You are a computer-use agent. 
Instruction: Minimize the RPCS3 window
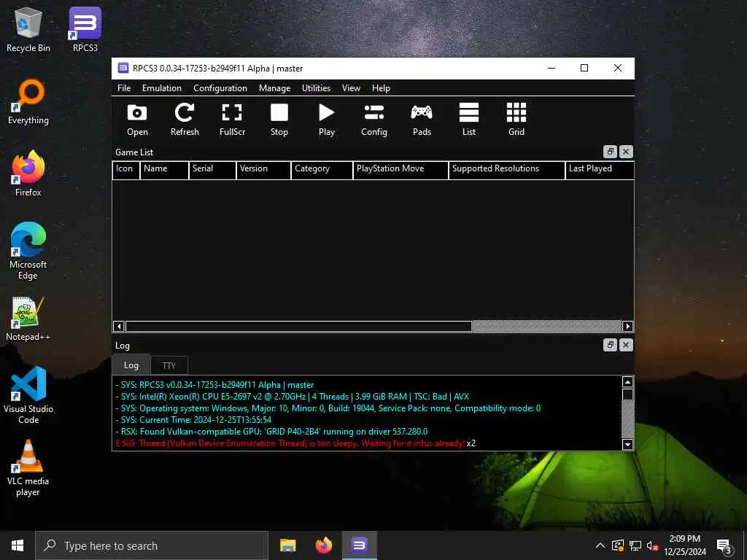551,68
